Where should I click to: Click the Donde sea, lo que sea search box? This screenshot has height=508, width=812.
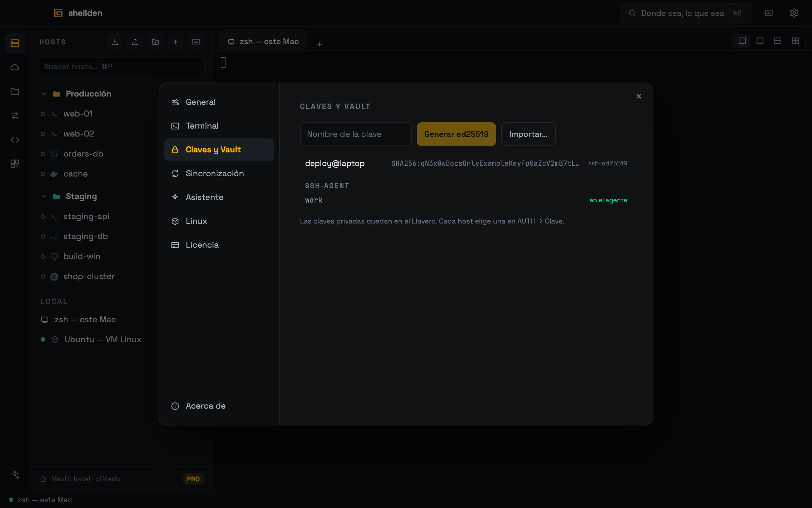[x=686, y=13]
